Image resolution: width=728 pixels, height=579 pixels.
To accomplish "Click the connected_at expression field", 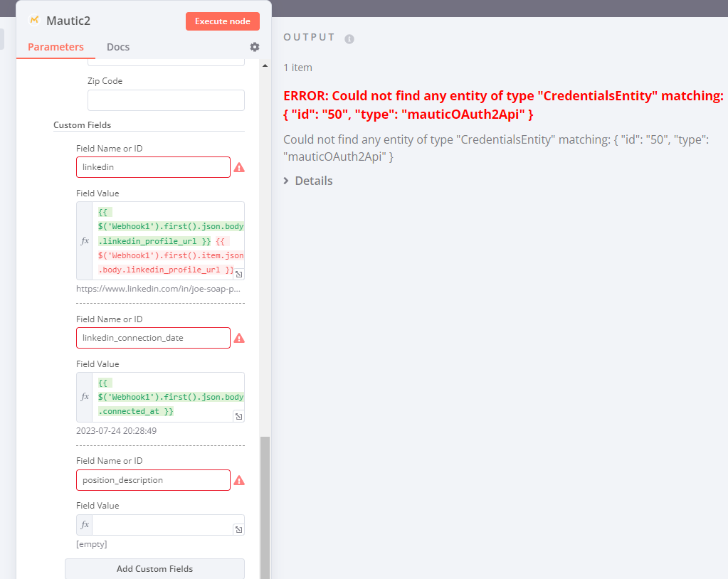I will pyautogui.click(x=168, y=397).
